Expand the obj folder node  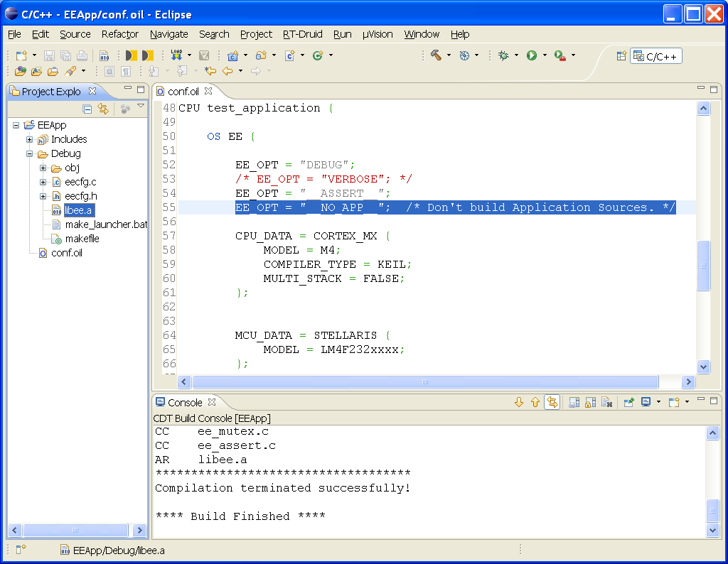click(43, 168)
